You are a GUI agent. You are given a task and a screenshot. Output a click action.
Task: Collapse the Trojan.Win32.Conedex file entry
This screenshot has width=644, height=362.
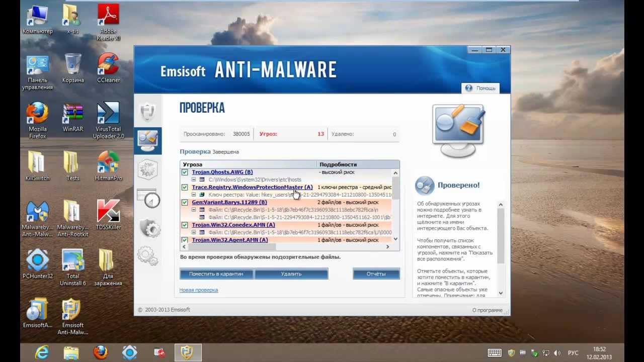194,232
